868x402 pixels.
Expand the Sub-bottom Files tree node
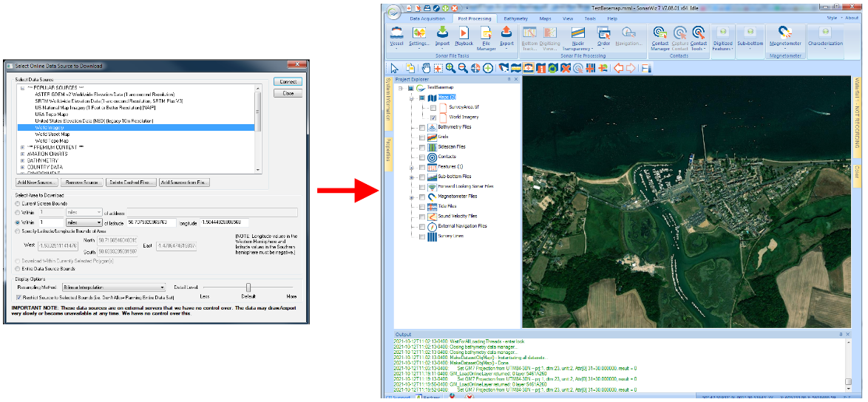pyautogui.click(x=411, y=177)
